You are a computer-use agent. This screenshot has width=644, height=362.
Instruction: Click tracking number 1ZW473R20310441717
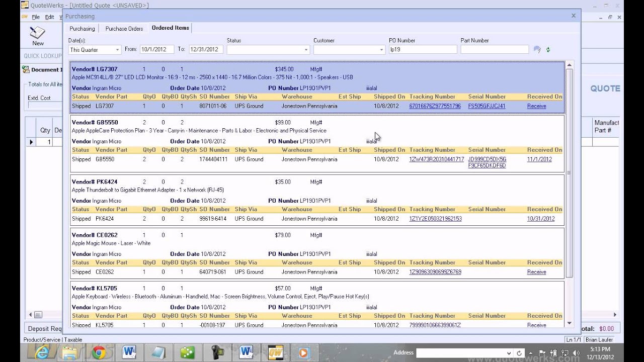pyautogui.click(x=437, y=159)
